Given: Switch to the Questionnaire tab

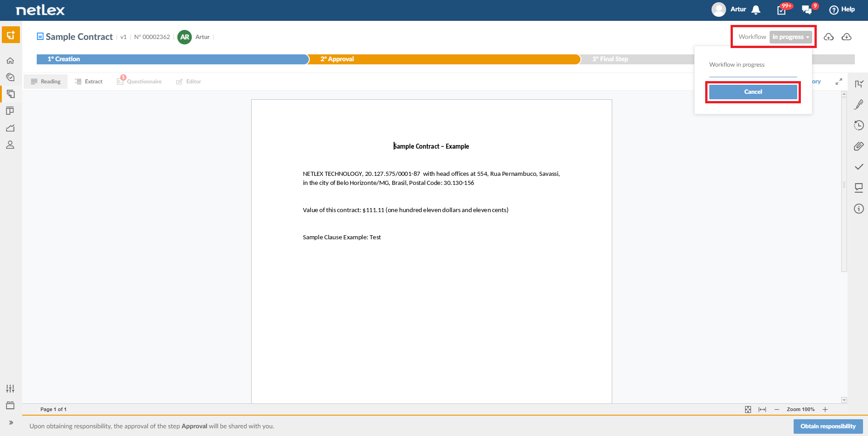Looking at the screenshot, I should click(x=139, y=82).
